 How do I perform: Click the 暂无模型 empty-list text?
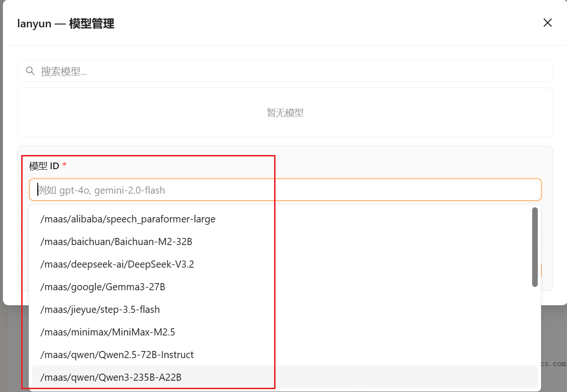[285, 113]
